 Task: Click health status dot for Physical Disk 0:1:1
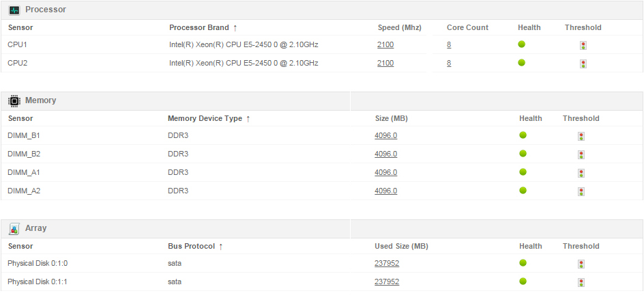click(523, 282)
